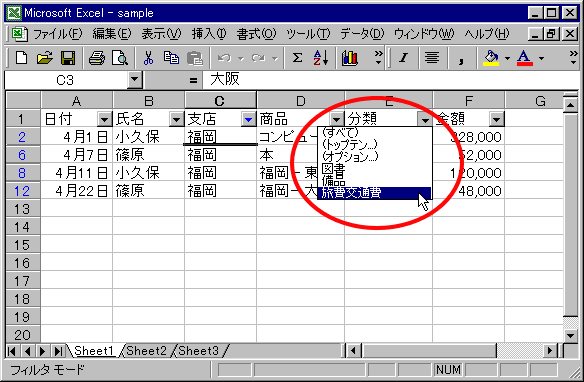
Task: Apply red font color A icon
Action: (524, 58)
